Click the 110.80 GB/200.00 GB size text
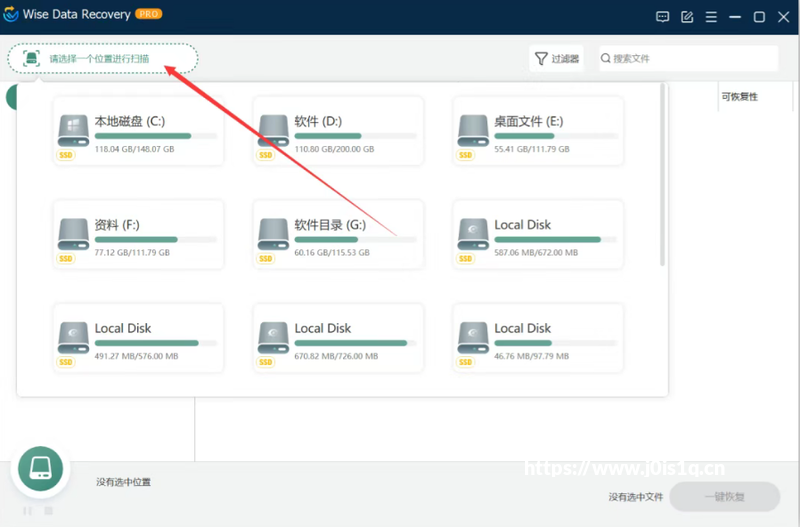This screenshot has width=800, height=527. click(334, 149)
